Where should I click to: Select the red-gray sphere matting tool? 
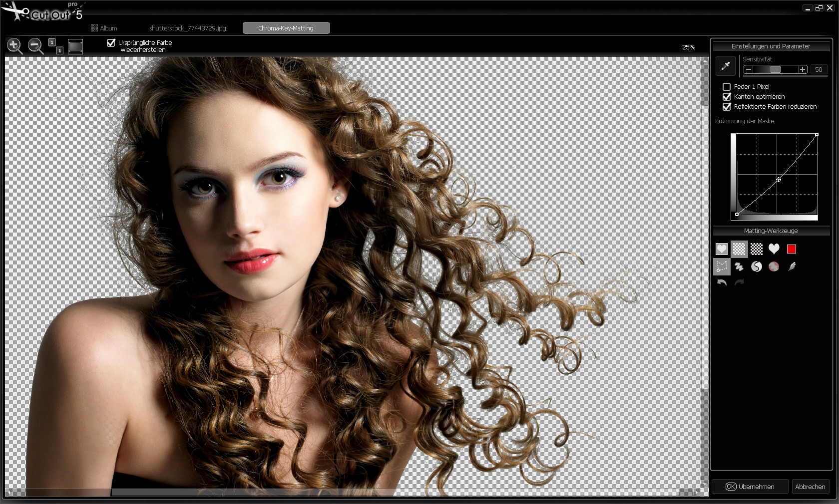[774, 266]
